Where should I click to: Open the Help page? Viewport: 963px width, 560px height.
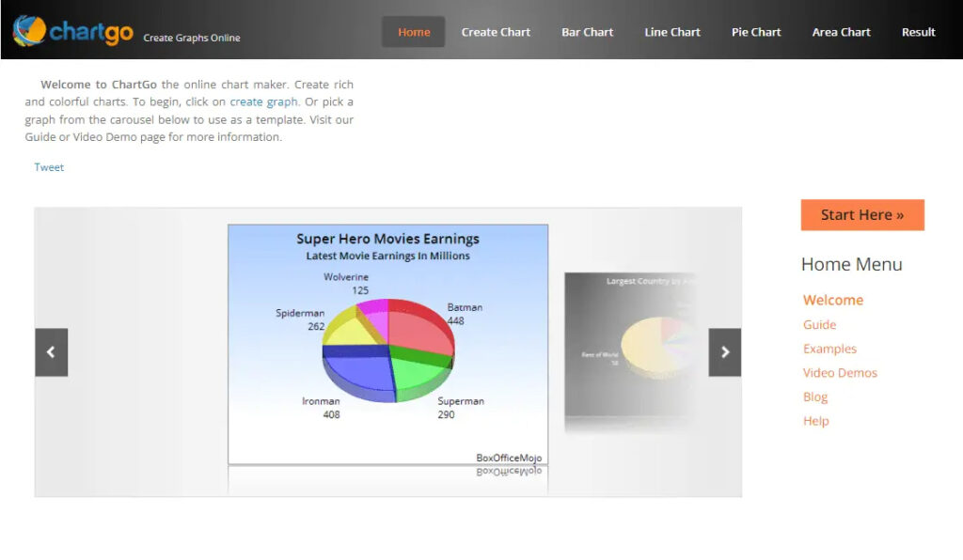[x=814, y=421]
